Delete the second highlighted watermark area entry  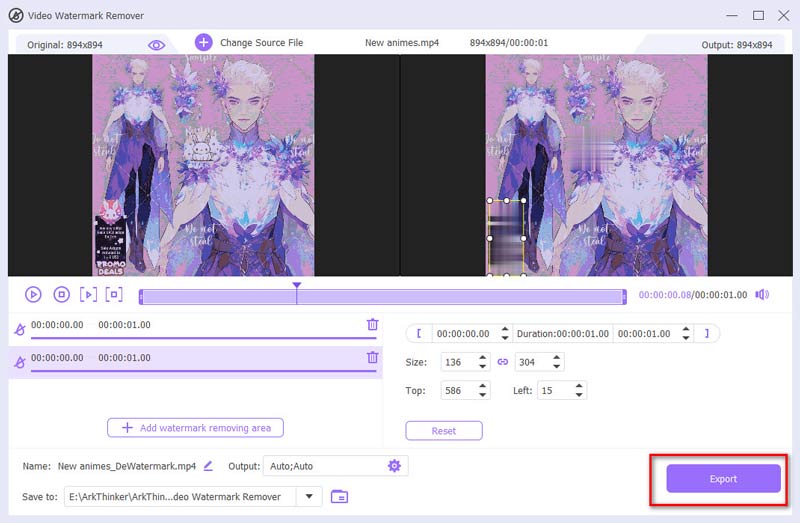coord(372,357)
